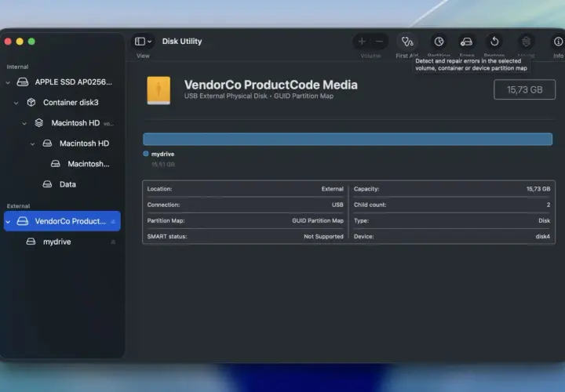The height and width of the screenshot is (392, 565).
Task: Click the External location value
Action: tap(332, 189)
